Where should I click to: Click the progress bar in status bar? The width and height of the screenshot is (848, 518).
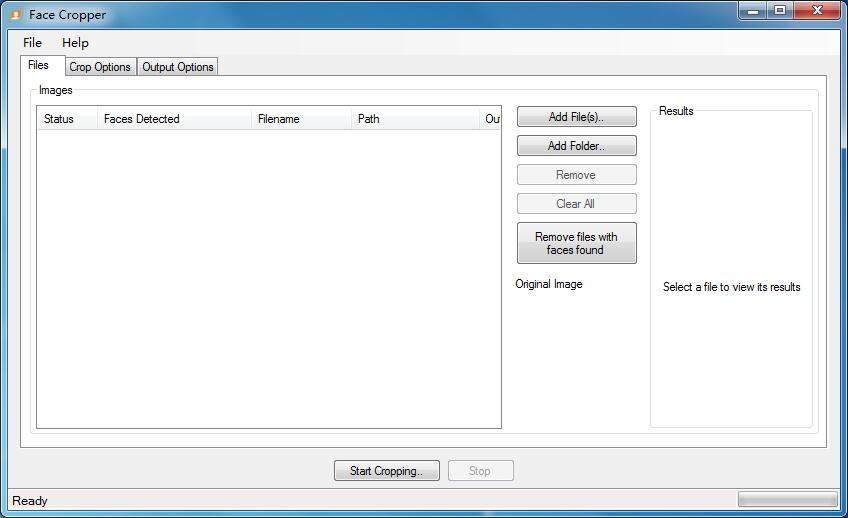pyautogui.click(x=787, y=499)
